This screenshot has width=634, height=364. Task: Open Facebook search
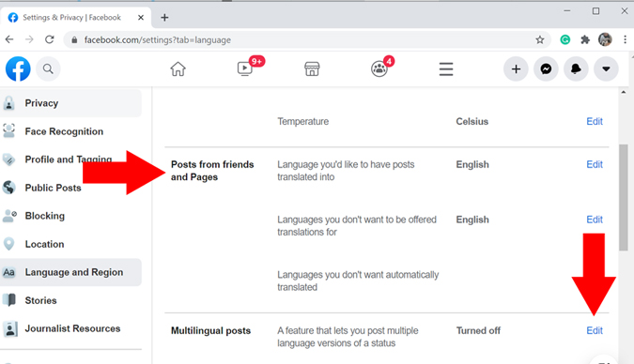[x=48, y=68]
